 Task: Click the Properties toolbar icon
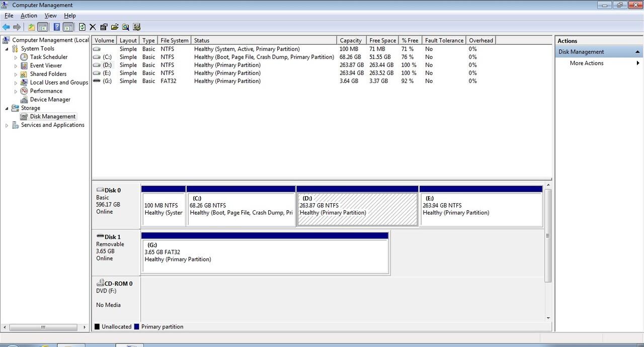coord(104,27)
